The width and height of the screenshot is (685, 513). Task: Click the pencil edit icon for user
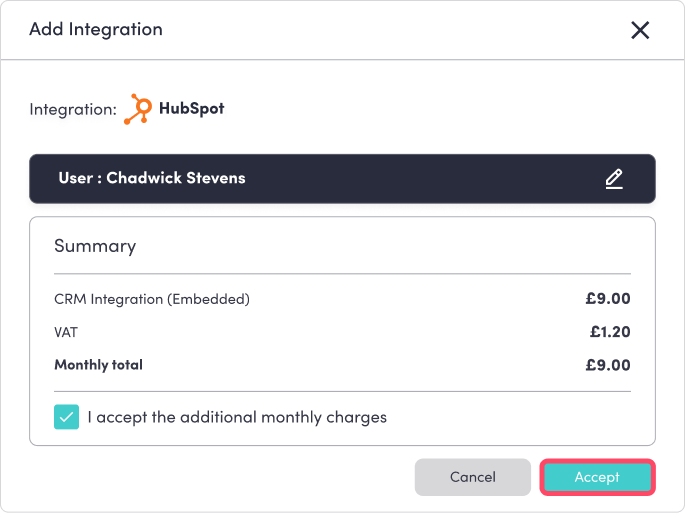tap(614, 179)
